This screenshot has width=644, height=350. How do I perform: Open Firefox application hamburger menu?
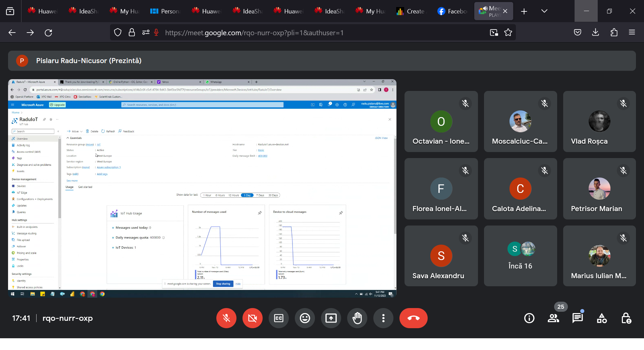point(632,33)
